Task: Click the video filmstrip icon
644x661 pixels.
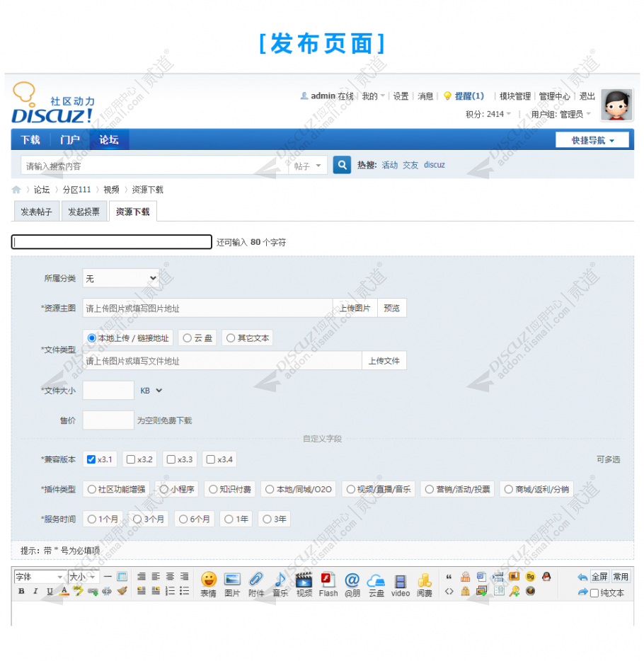Action: pyautogui.click(x=401, y=585)
